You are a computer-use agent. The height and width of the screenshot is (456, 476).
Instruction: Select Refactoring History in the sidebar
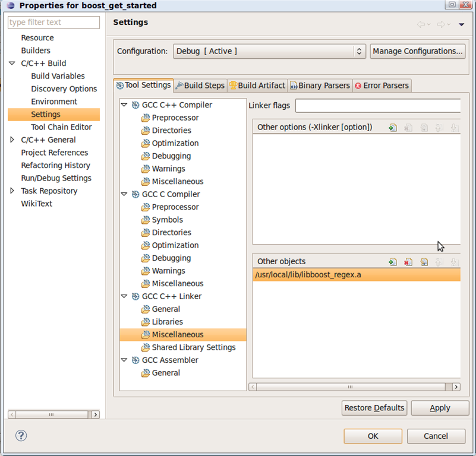click(x=55, y=165)
